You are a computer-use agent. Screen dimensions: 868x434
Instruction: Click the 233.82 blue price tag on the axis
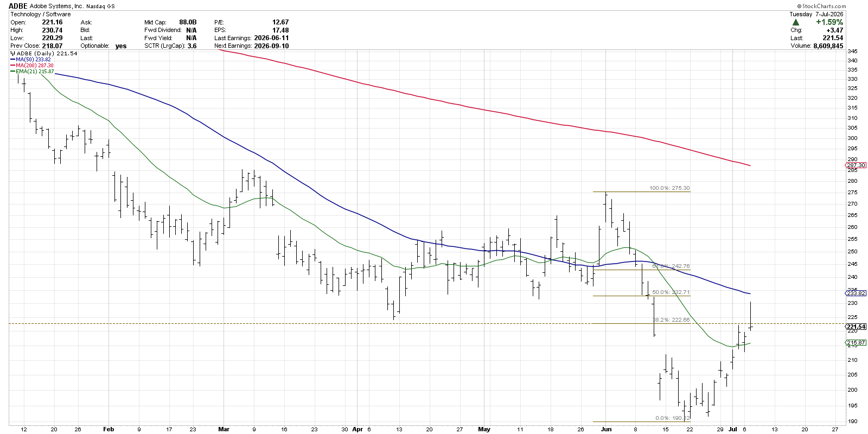[856, 293]
